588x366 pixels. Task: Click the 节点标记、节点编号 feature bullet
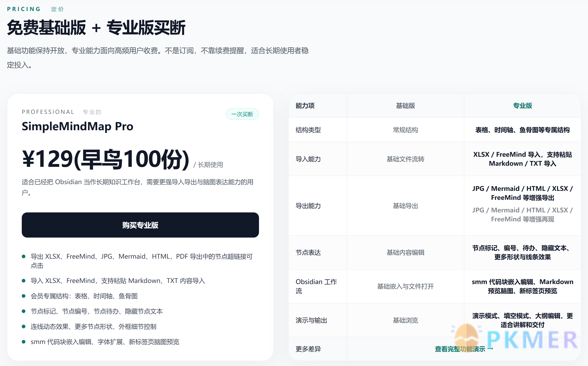tap(97, 311)
